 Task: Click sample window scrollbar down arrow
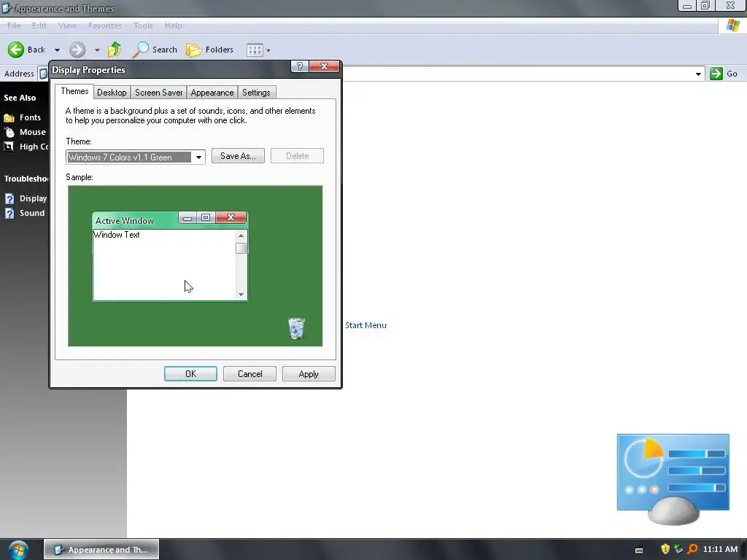point(241,295)
